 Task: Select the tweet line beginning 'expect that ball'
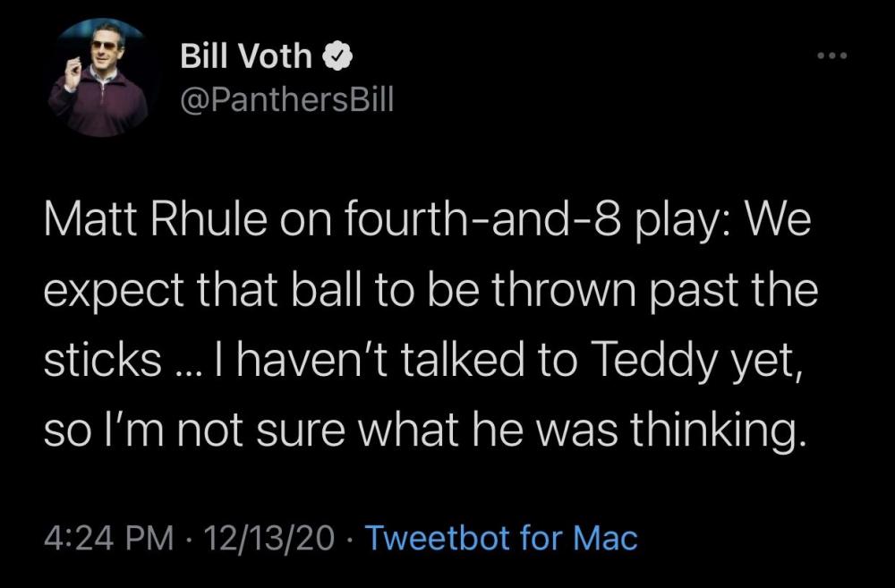(431, 291)
